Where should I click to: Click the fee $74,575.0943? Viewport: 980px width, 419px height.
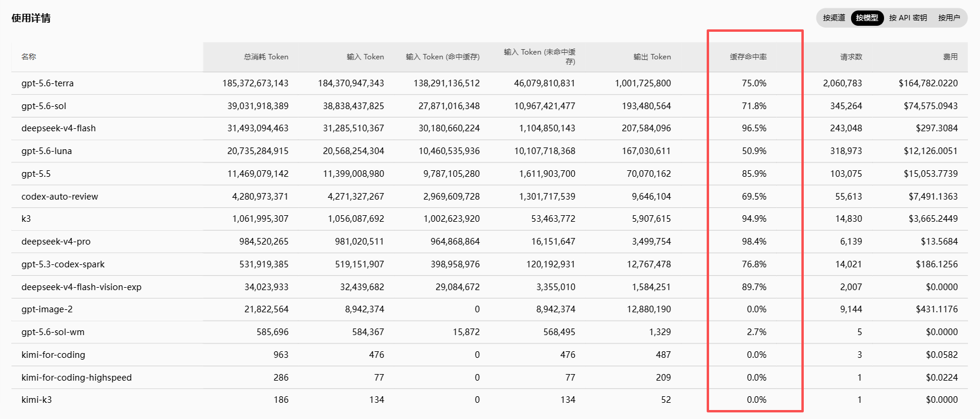pos(931,106)
